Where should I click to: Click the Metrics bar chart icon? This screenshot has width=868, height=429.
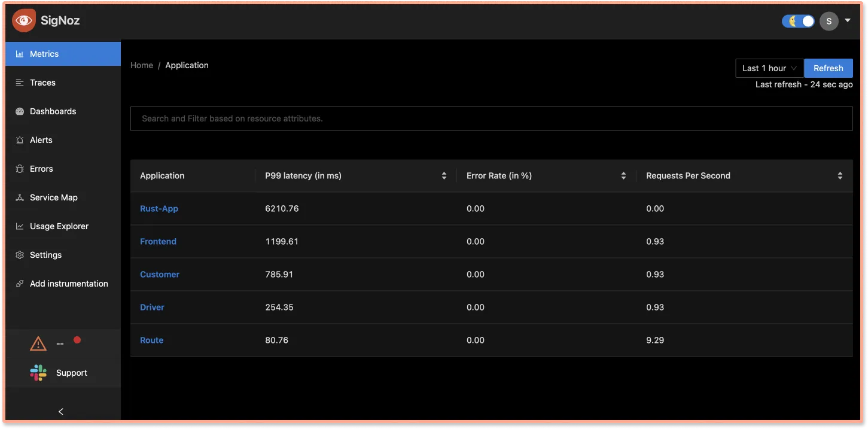tap(20, 54)
